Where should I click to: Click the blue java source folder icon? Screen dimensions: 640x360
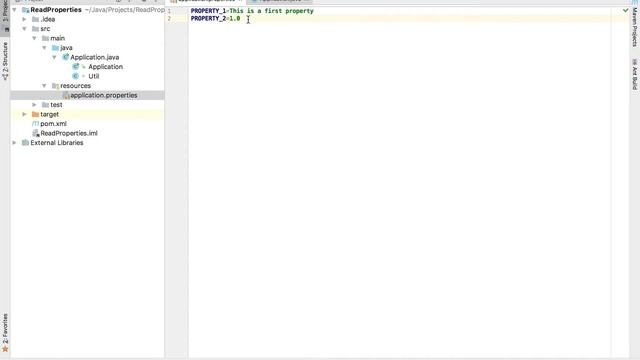[56, 48]
